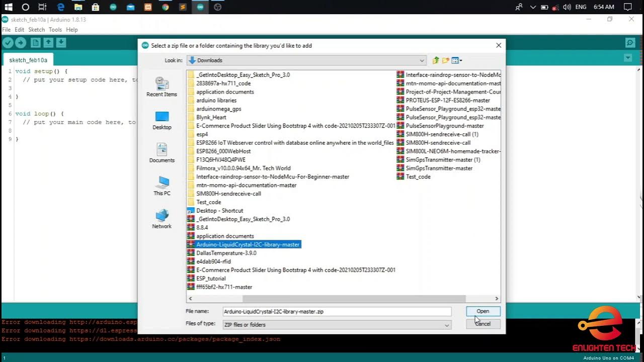
Task: Select the ESP8266_000WebHost folder
Action: point(219,151)
